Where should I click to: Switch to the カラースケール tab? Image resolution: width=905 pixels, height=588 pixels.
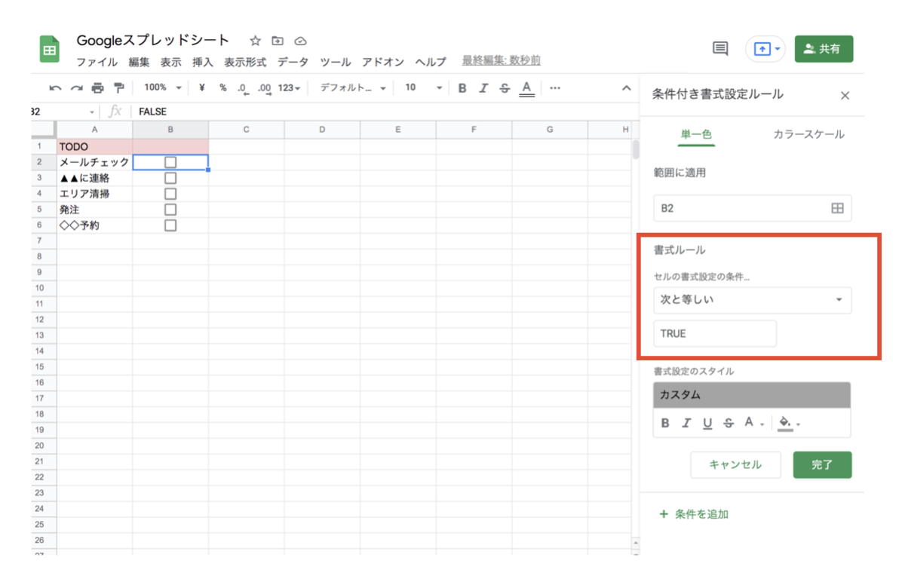click(808, 133)
